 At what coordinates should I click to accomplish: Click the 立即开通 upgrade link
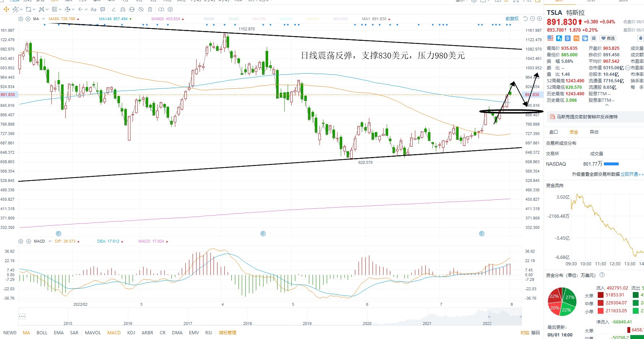(630, 174)
